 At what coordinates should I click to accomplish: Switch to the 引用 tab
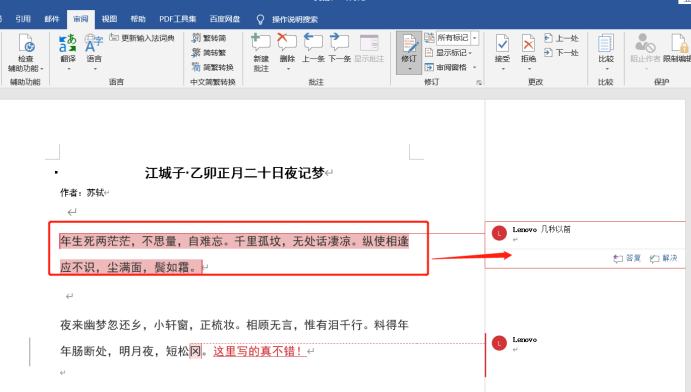[x=23, y=19]
